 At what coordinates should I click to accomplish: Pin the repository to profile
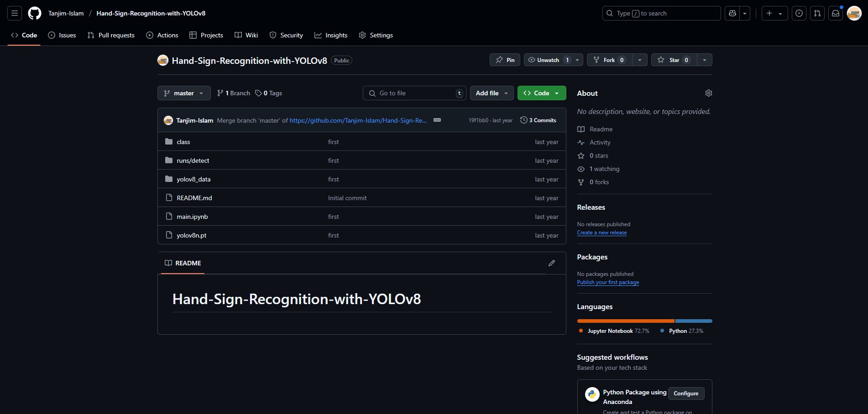(x=505, y=60)
